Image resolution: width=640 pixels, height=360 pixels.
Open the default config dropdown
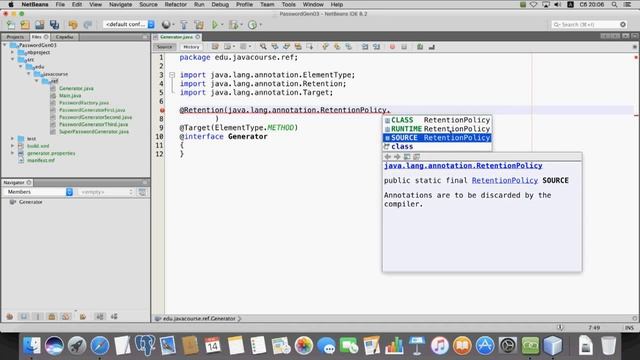(129, 24)
